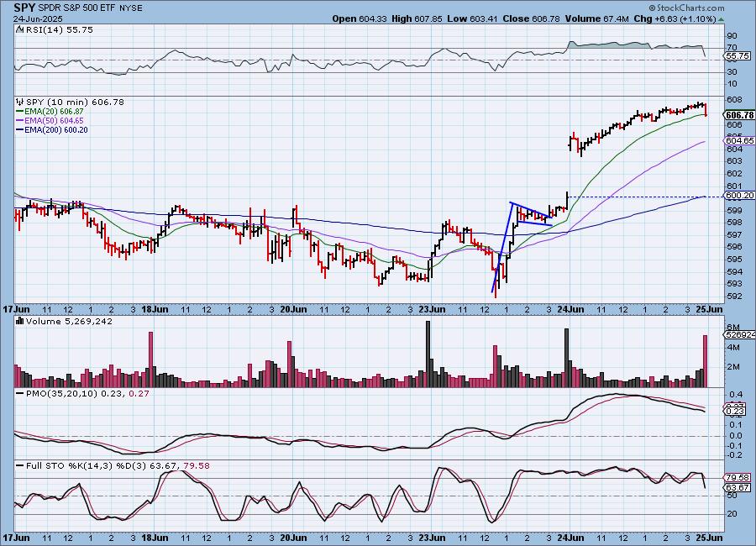Click the Close 606.78 header value

pyautogui.click(x=532, y=18)
